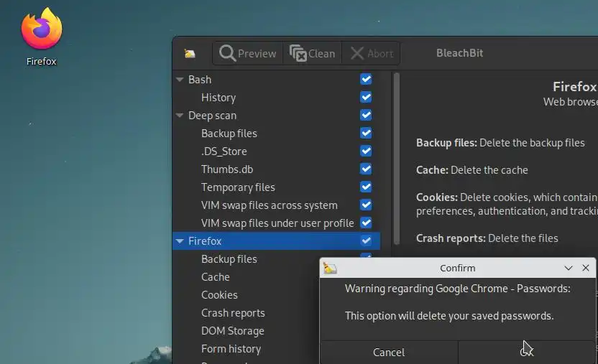598x364 pixels.
Task: Open the Confirm dialog titlebar chevron menu
Action: pyautogui.click(x=569, y=268)
